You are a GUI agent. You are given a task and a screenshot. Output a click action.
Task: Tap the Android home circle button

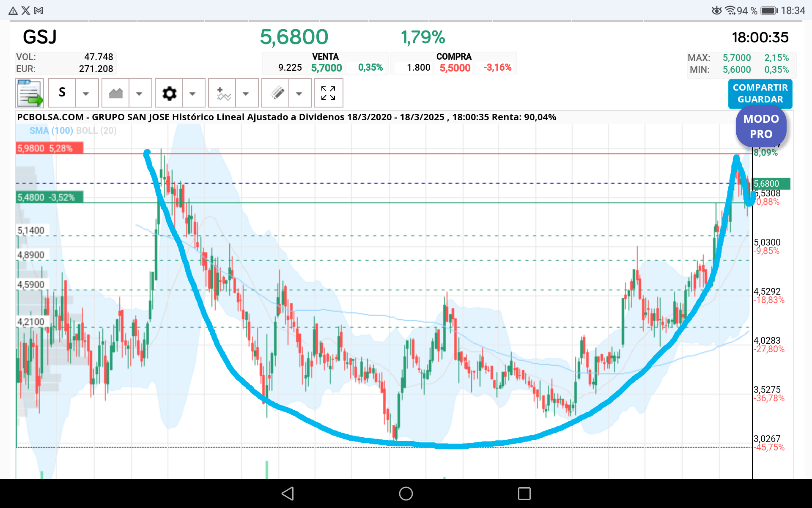406,494
